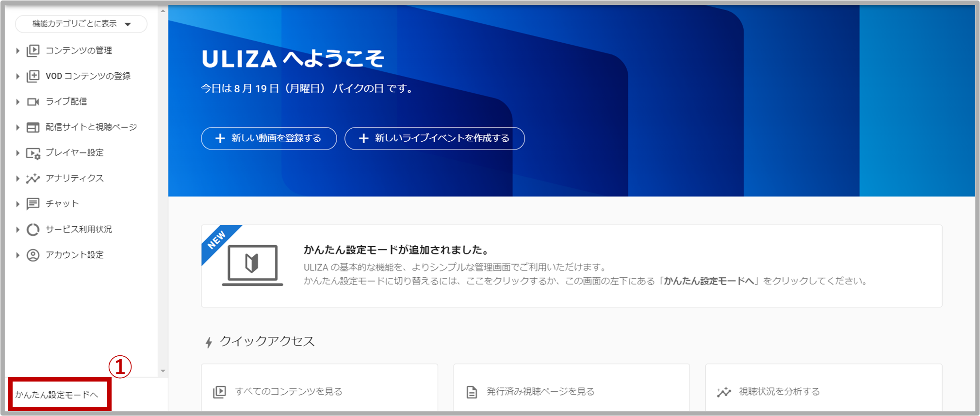This screenshot has width=980, height=416.
Task: Click the laptop icon in the かんたん設定モード notice
Action: click(x=252, y=266)
